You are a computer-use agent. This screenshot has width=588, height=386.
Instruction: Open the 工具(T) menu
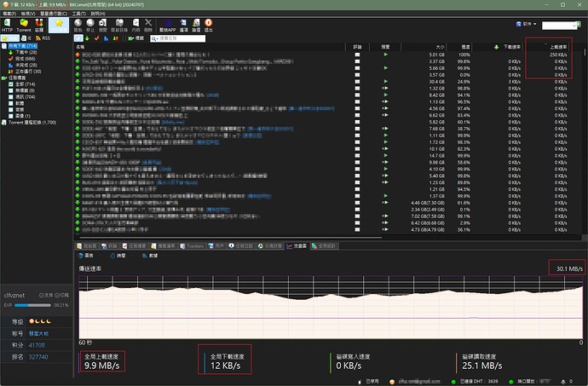pos(78,14)
